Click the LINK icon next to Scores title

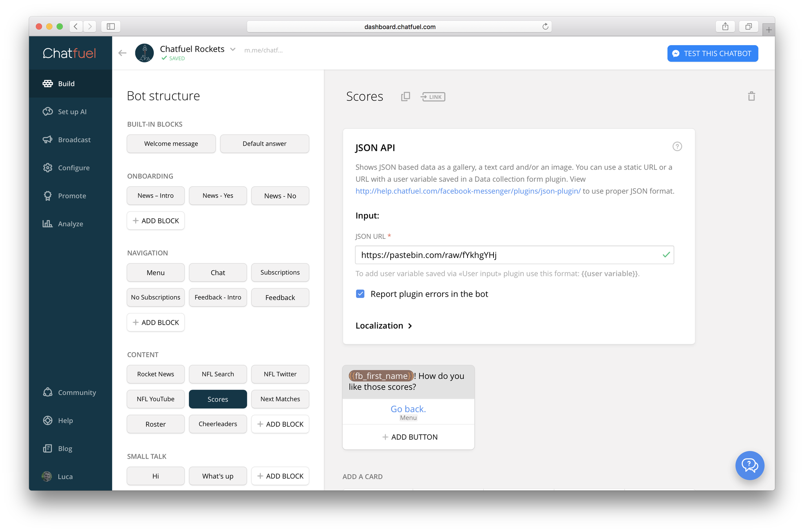(x=433, y=97)
